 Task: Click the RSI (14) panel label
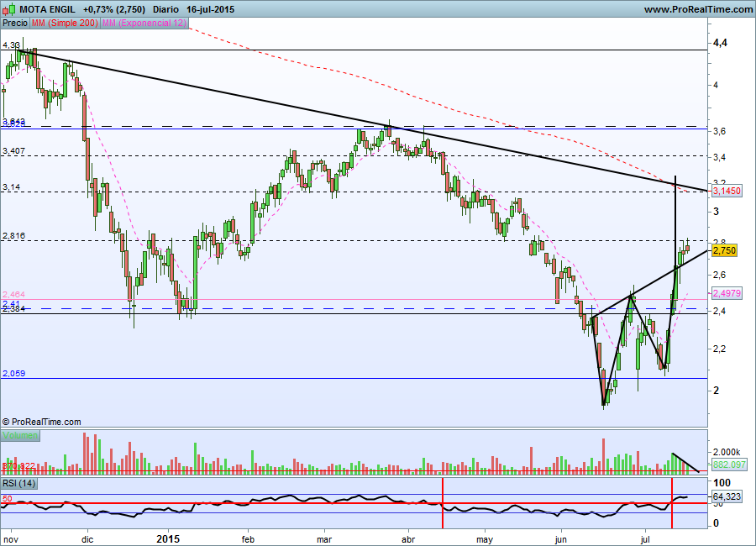click(x=19, y=483)
